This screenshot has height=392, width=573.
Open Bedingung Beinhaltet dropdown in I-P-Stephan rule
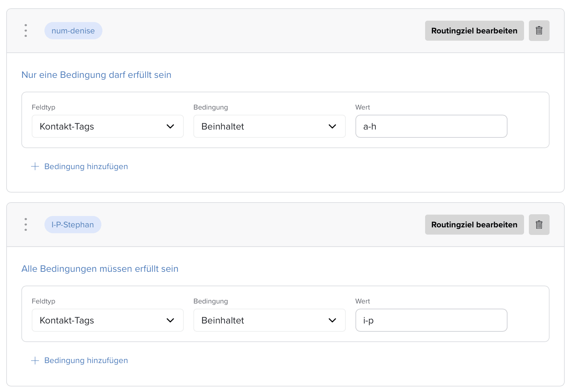coord(269,320)
